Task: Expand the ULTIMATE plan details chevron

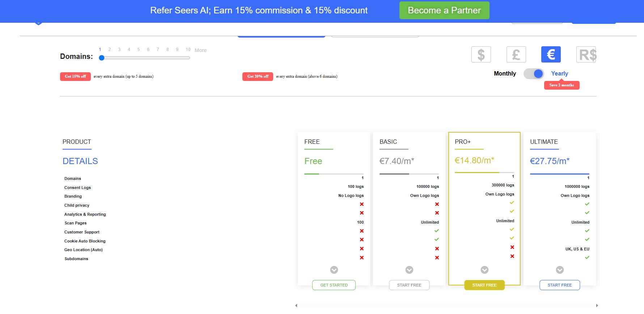Action: [x=560, y=270]
